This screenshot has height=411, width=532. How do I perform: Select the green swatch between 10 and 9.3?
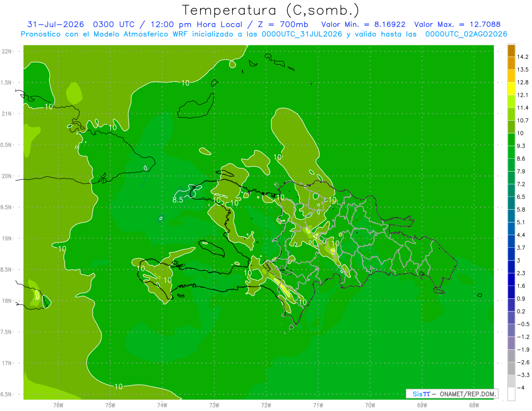click(511, 139)
